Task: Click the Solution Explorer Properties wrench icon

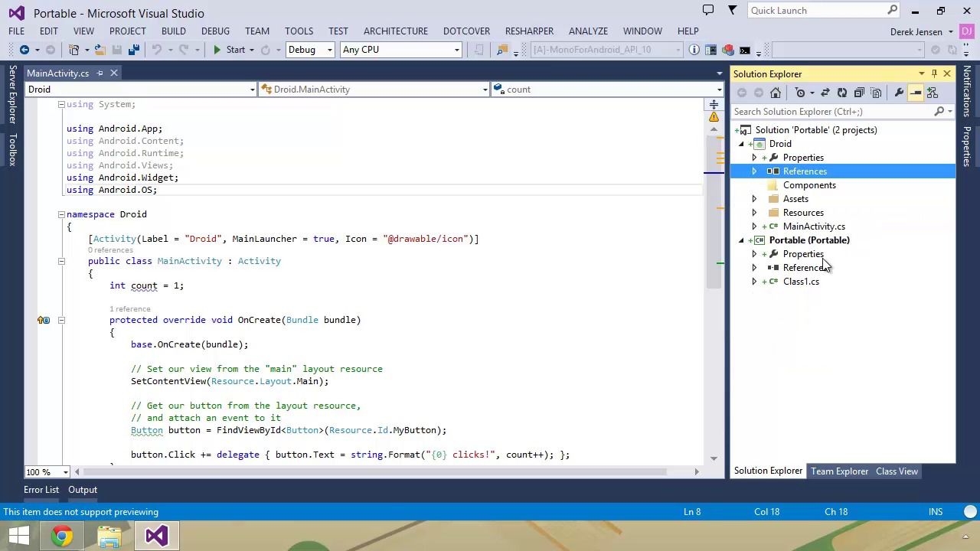Action: (899, 93)
